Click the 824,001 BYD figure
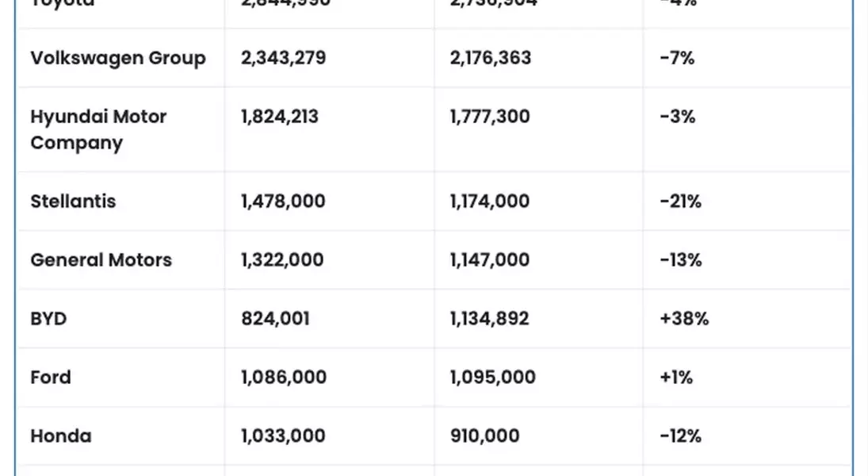This screenshot has width=868, height=476. (275, 319)
